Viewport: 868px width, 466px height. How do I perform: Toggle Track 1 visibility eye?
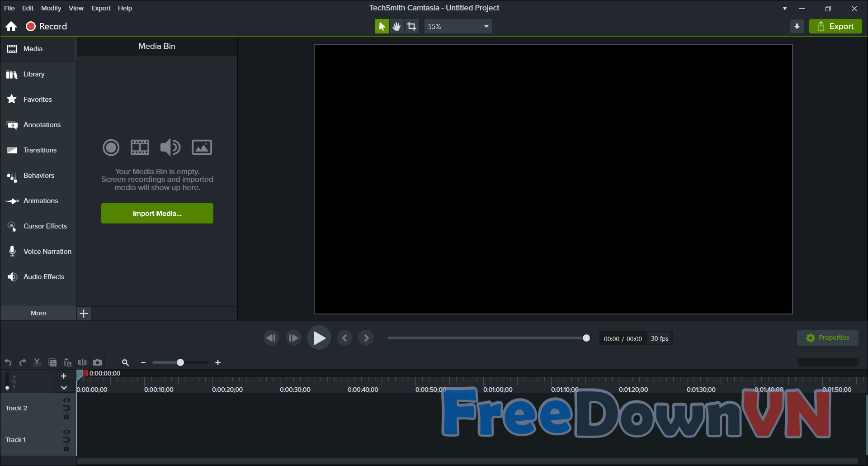[66, 432]
